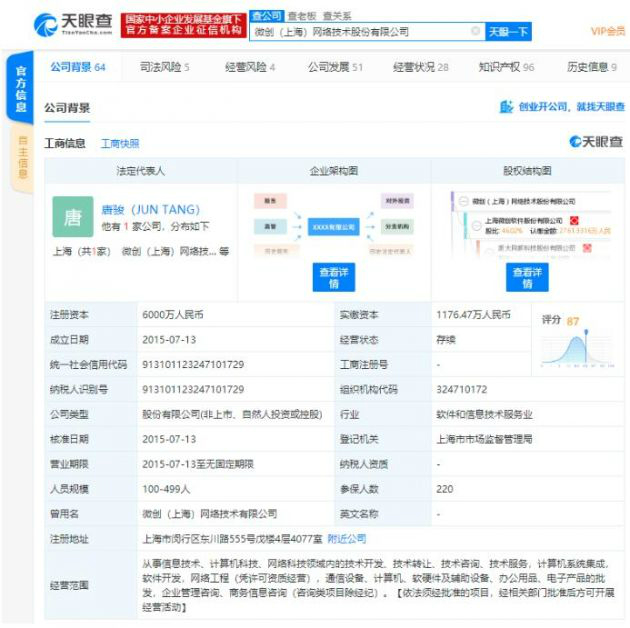The image size is (630, 628).
Task: Open the 唐骏 (JUN TANG) profile link
Action: (x=151, y=209)
